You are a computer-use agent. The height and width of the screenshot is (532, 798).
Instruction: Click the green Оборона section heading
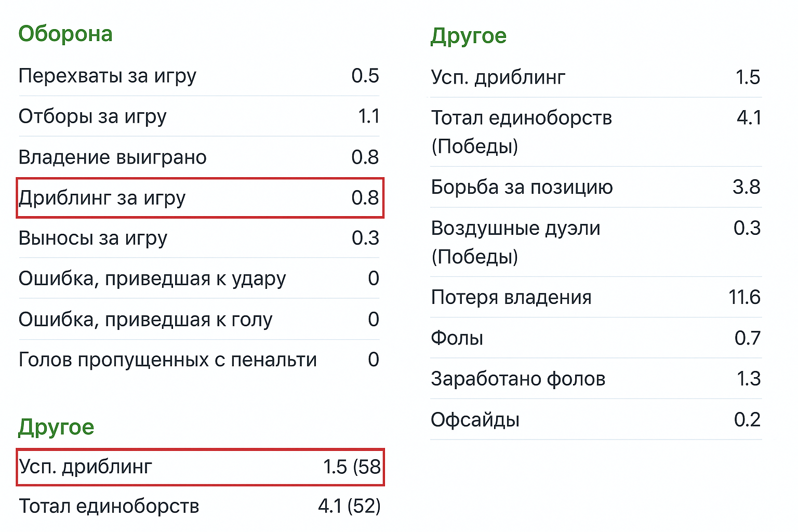coord(65,34)
